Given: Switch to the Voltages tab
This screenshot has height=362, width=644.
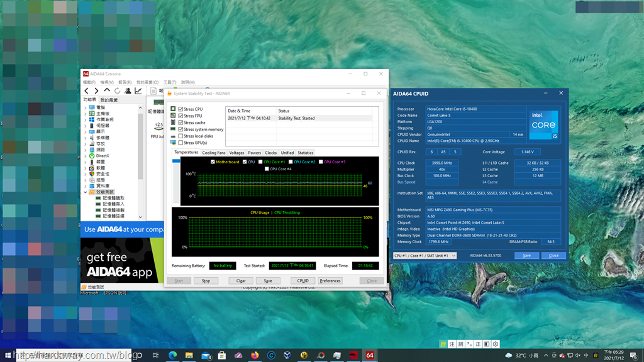Looking at the screenshot, I should coord(236,153).
